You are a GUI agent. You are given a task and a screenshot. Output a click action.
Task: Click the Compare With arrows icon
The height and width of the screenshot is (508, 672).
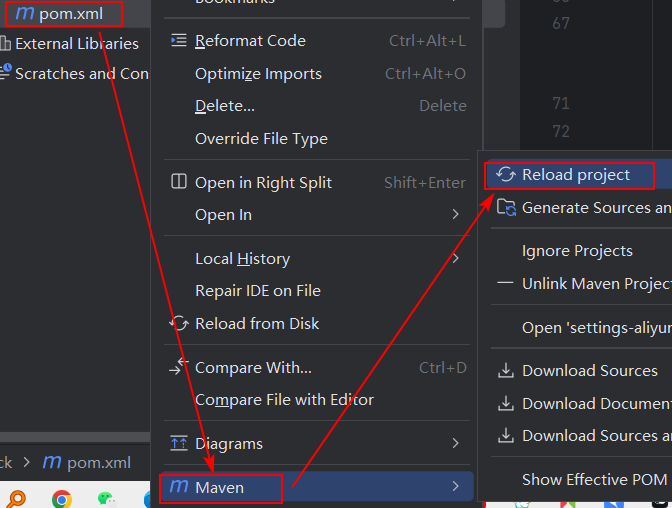click(179, 367)
